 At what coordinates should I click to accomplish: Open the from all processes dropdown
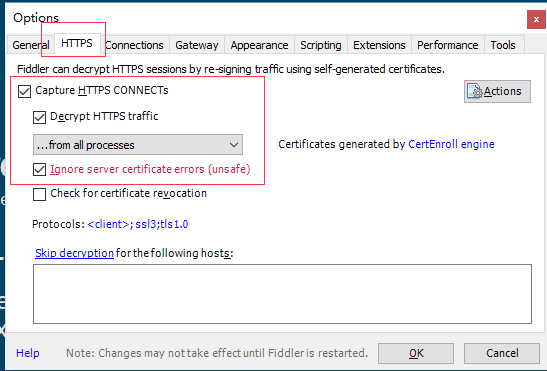pyautogui.click(x=138, y=144)
